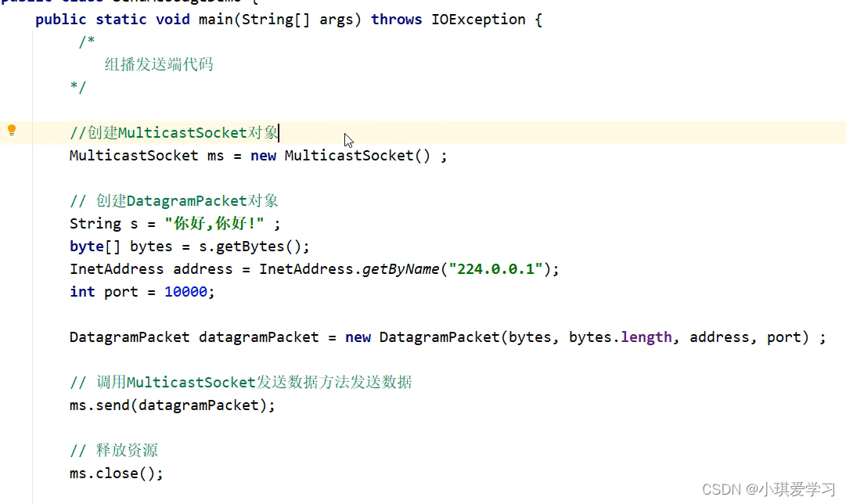846x504 pixels.
Task: Click 'byte[] bytes' declaration
Action: (121, 247)
